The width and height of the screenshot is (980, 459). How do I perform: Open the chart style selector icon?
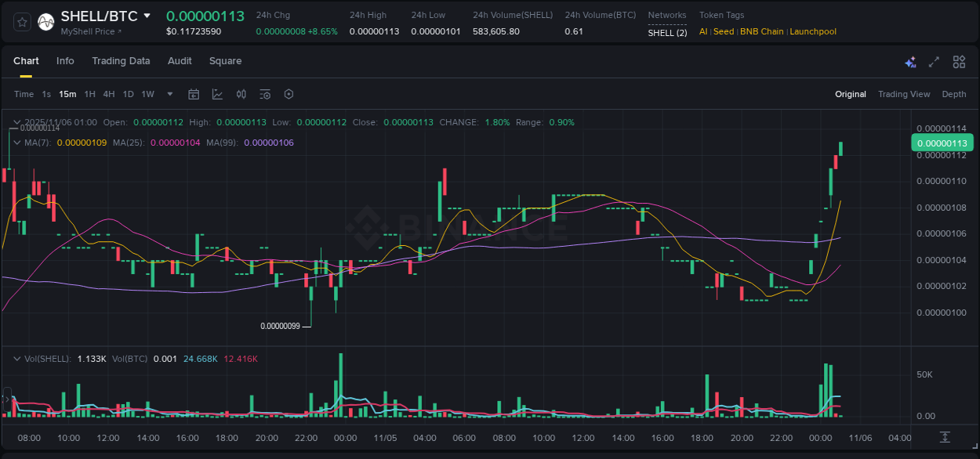coord(217,94)
